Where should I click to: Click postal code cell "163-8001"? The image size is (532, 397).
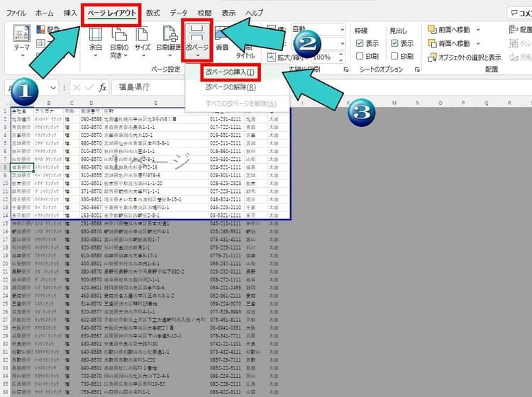coord(91,216)
